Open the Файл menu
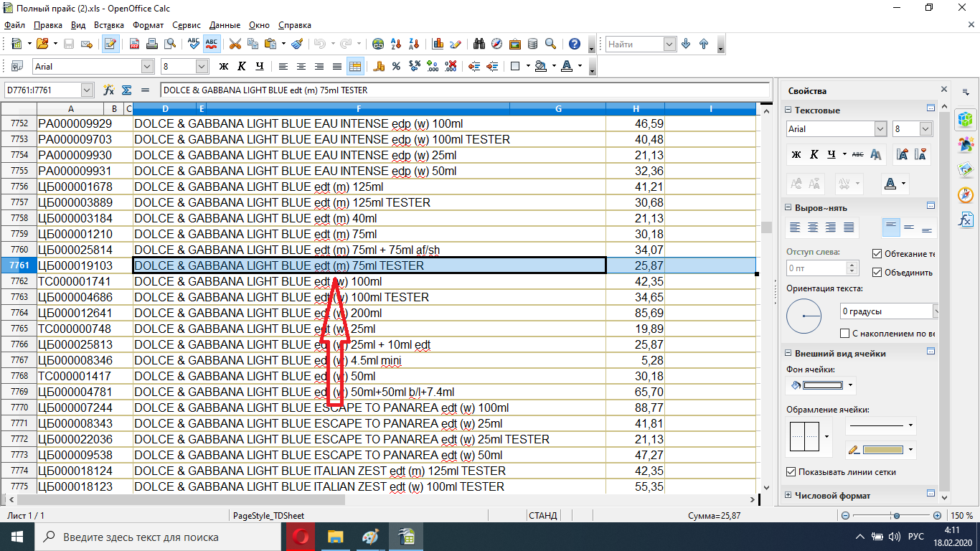 (14, 25)
